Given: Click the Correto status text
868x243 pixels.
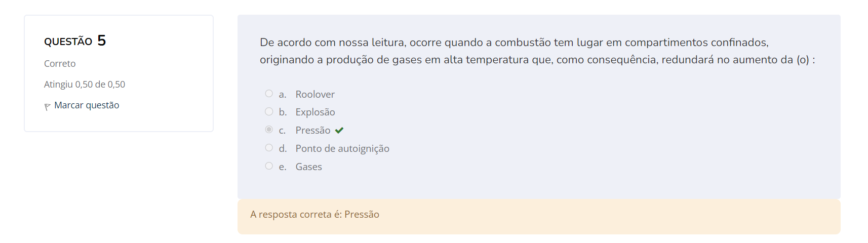Looking at the screenshot, I should point(60,64).
